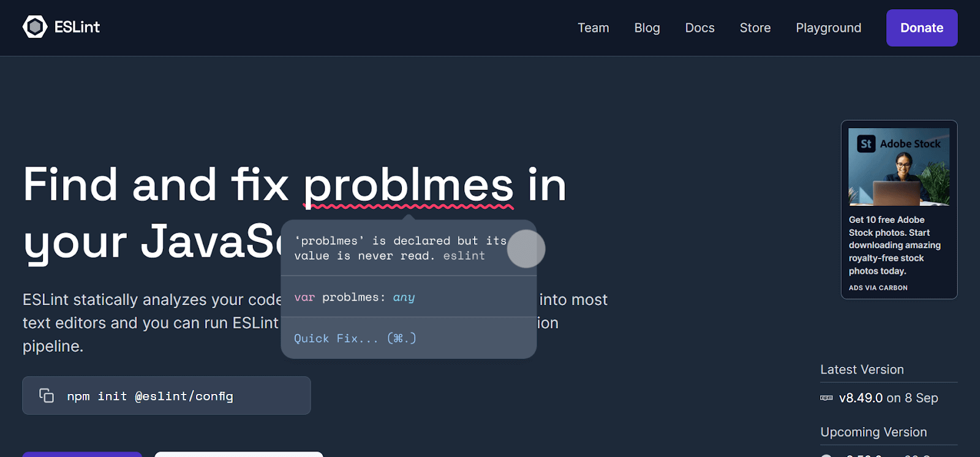Click the 'on 8 Sep' date text
This screenshot has height=457, width=980.
[x=913, y=398]
